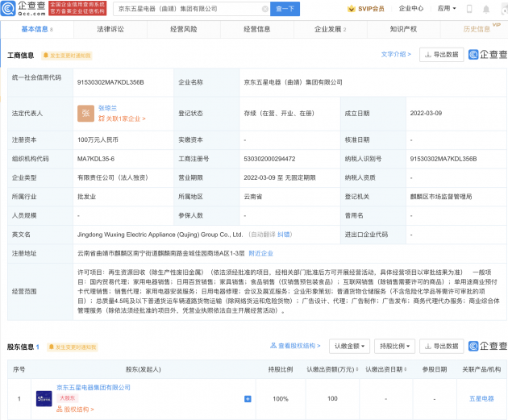Open 查看股权结构 link
Viewport: 508px width, 420px height.
[295, 346]
